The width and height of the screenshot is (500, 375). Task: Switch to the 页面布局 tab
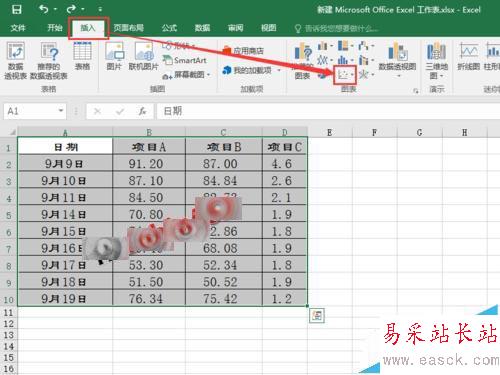(128, 28)
